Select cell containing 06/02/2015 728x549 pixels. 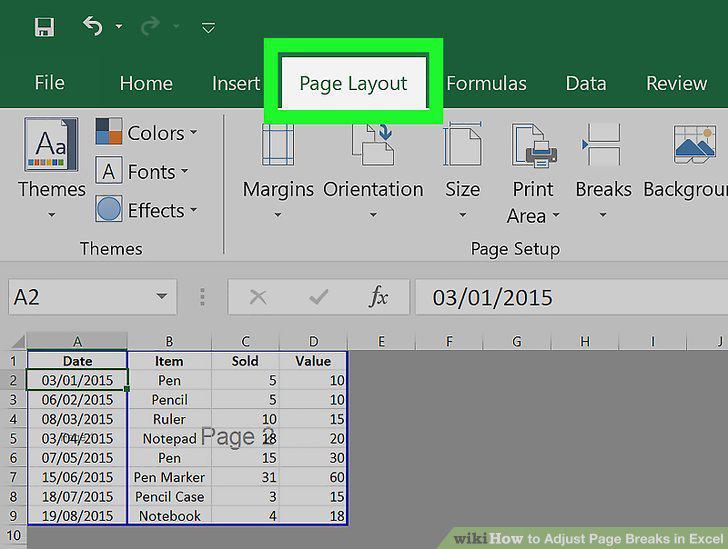(x=77, y=399)
